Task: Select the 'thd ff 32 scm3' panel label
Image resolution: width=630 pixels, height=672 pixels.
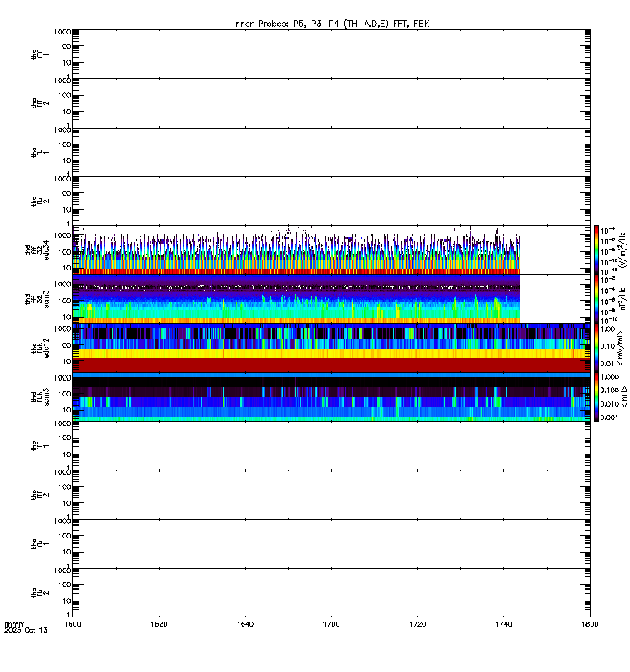Action: pyautogui.click(x=37, y=299)
